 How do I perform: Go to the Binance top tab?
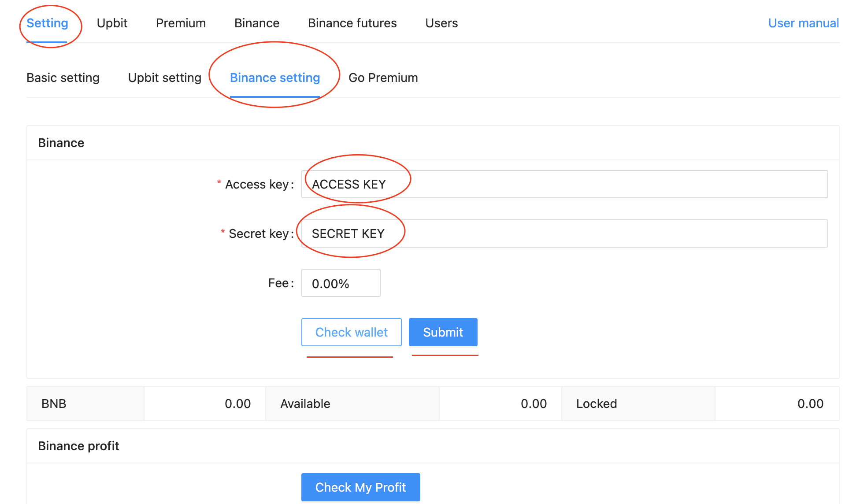[x=257, y=23]
